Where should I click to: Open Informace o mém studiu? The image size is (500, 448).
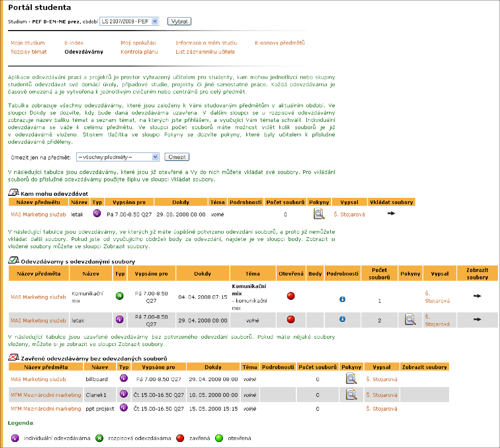207,43
